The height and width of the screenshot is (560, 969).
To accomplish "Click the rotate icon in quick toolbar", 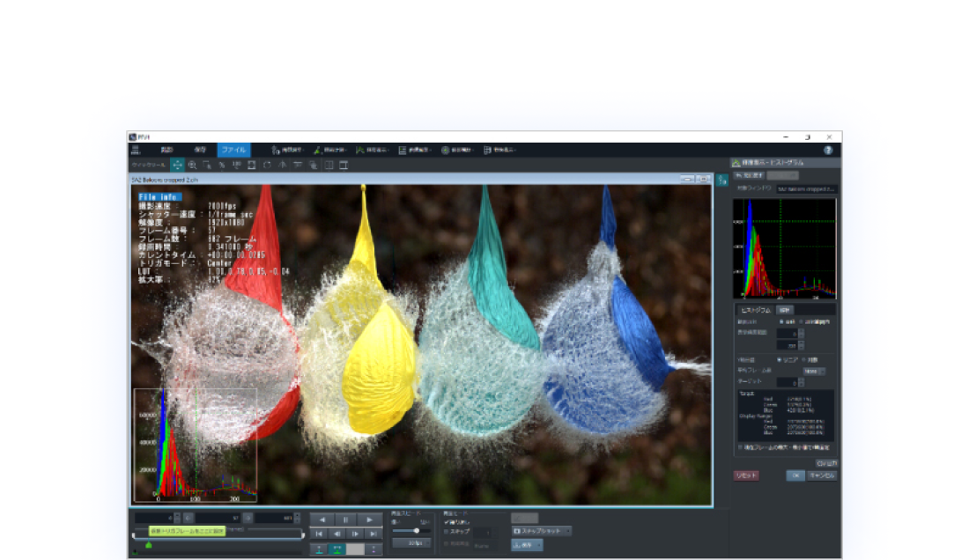I will click(266, 165).
